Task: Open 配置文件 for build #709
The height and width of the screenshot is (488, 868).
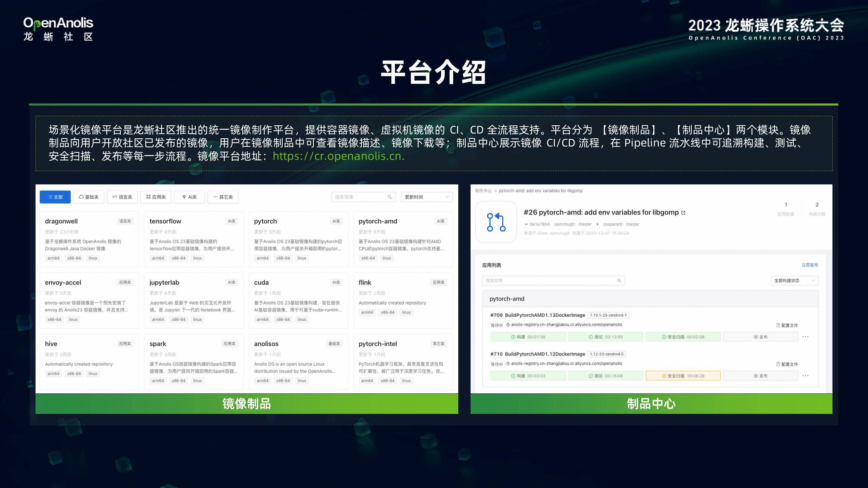Action: [x=787, y=325]
